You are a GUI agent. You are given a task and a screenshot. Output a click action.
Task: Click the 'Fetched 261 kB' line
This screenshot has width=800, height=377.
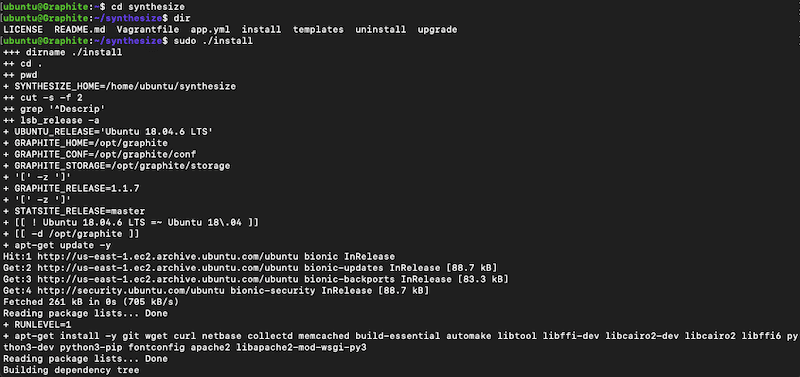point(91,302)
